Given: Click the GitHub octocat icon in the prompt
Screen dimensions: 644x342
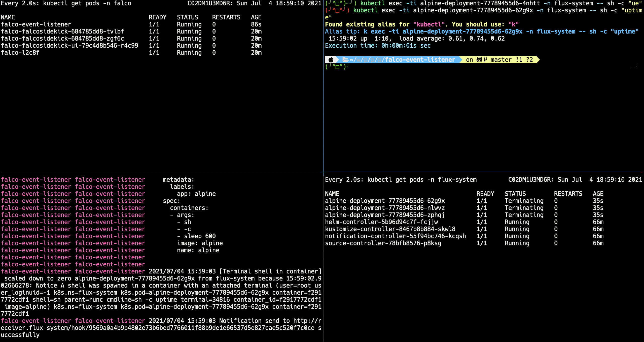Looking at the screenshot, I should (x=480, y=59).
